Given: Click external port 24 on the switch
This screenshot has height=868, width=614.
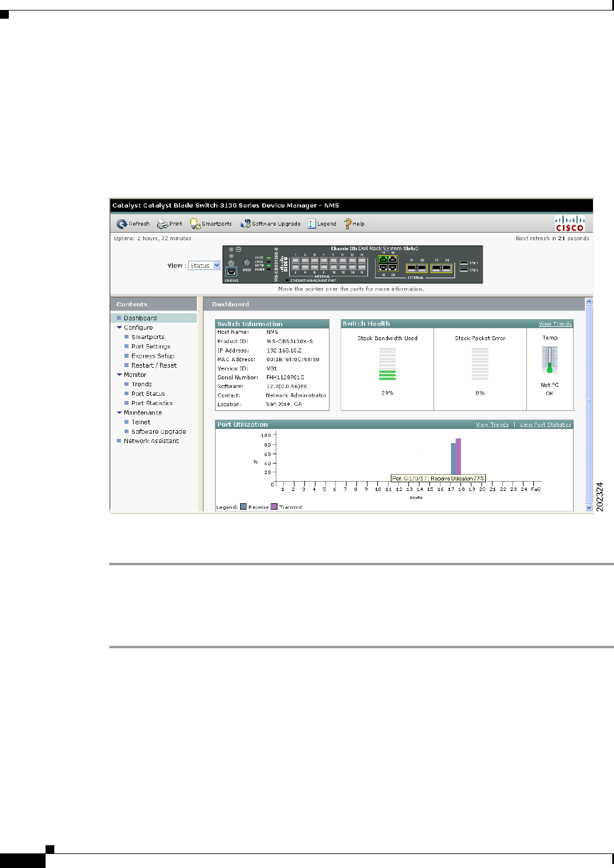Looking at the screenshot, I should tap(447, 268).
